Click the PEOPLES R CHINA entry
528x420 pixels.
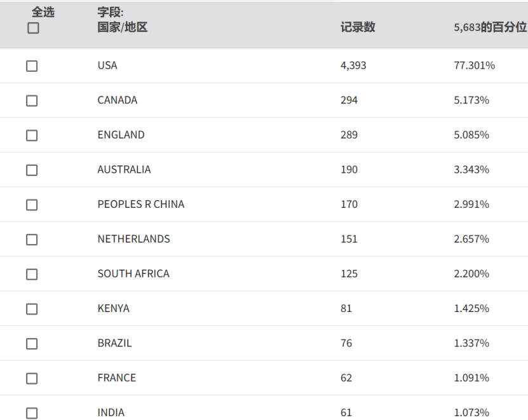coord(141,204)
